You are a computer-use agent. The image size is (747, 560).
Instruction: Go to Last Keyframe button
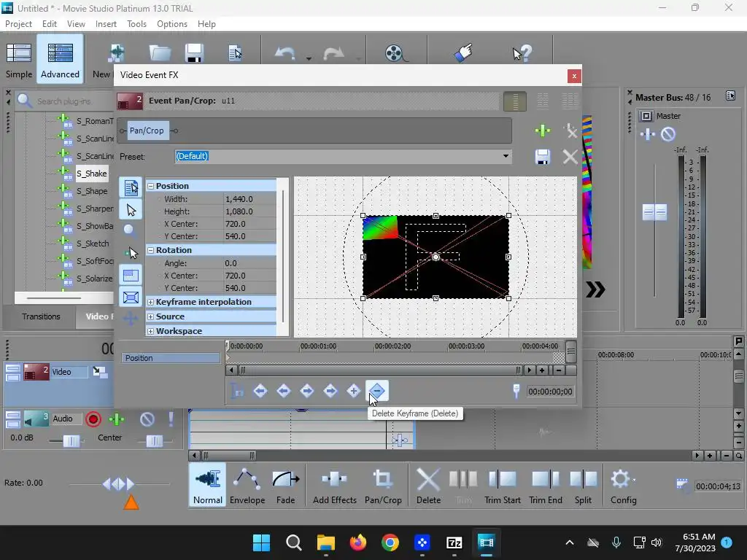point(330,391)
